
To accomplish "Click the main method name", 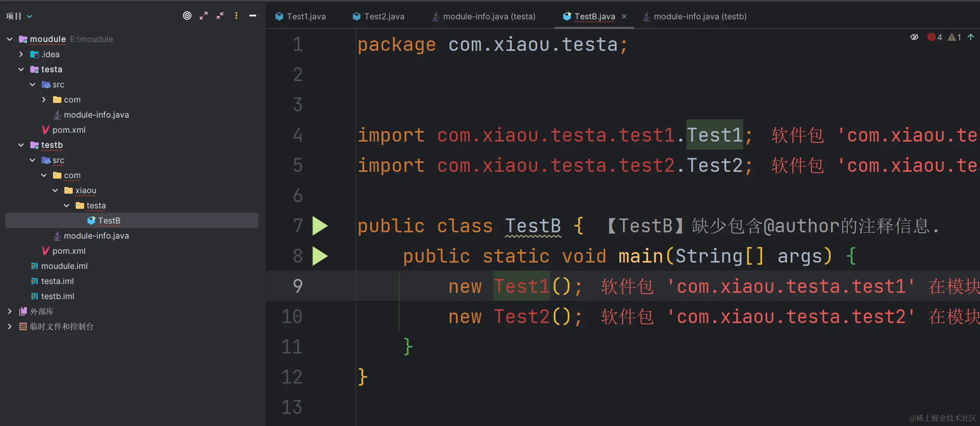I will click(x=641, y=256).
